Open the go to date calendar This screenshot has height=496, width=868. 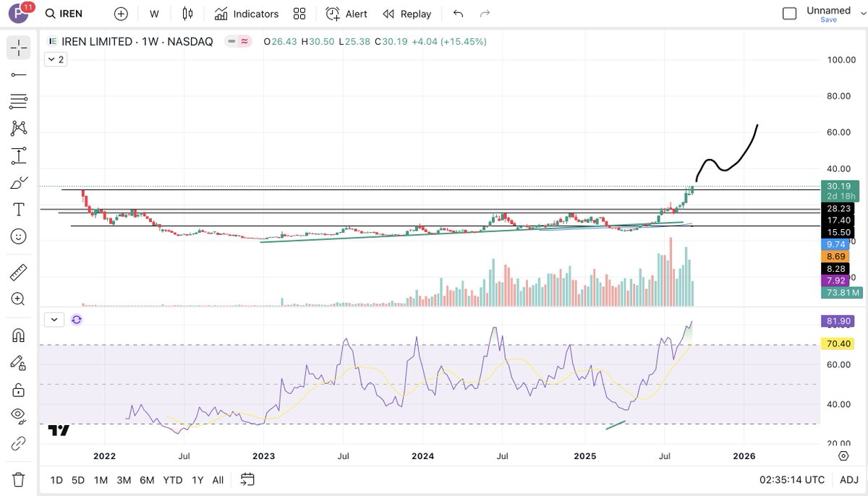pyautogui.click(x=247, y=479)
